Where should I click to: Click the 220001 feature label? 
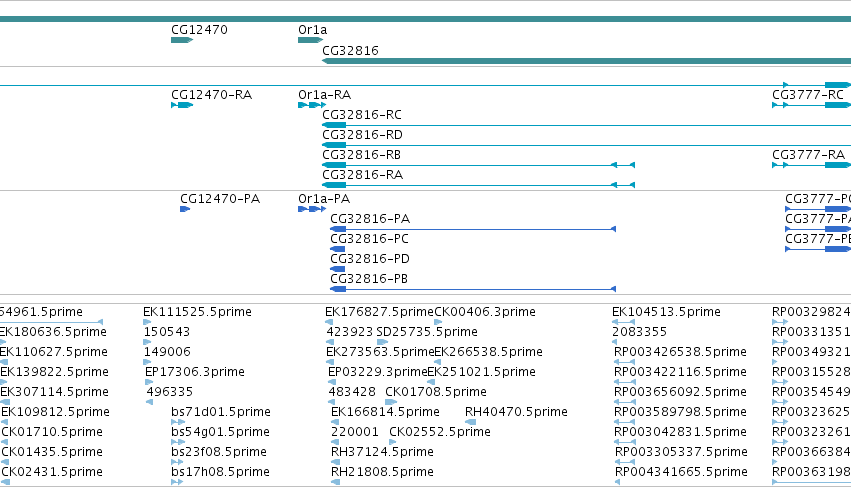[x=355, y=433]
